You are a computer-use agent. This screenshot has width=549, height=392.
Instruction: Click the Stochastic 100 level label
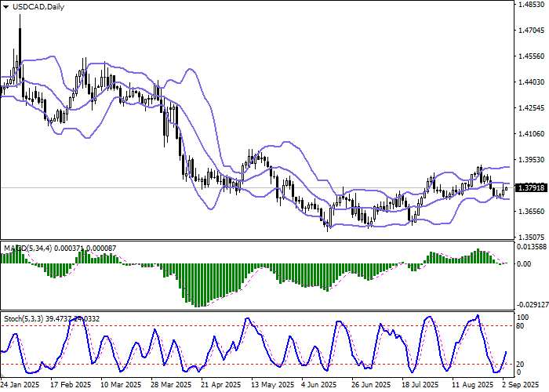(523, 318)
